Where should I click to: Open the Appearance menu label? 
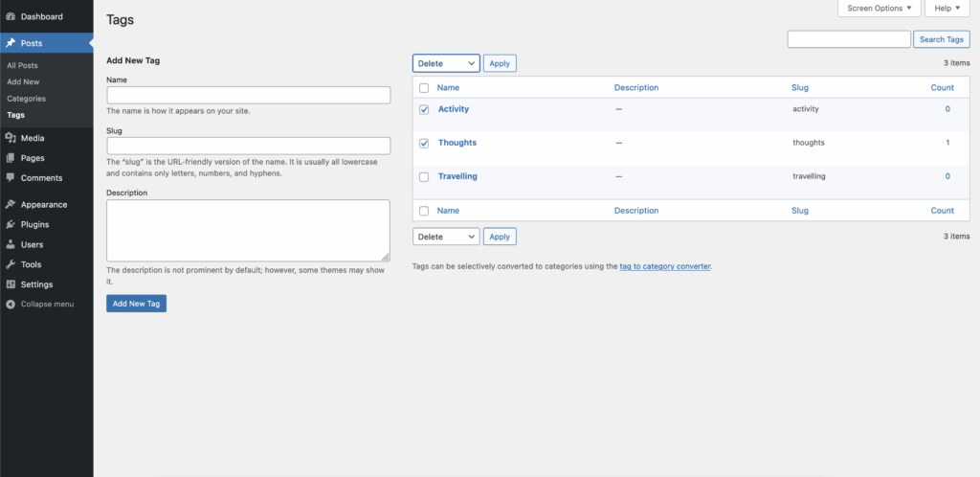coord(44,204)
